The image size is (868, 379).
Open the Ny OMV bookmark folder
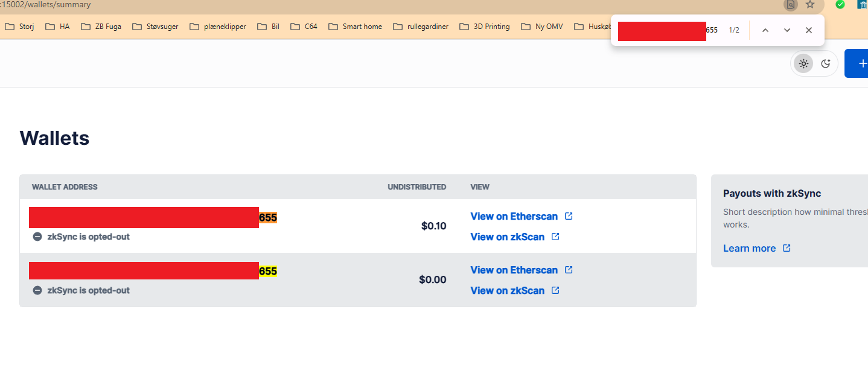(x=543, y=27)
